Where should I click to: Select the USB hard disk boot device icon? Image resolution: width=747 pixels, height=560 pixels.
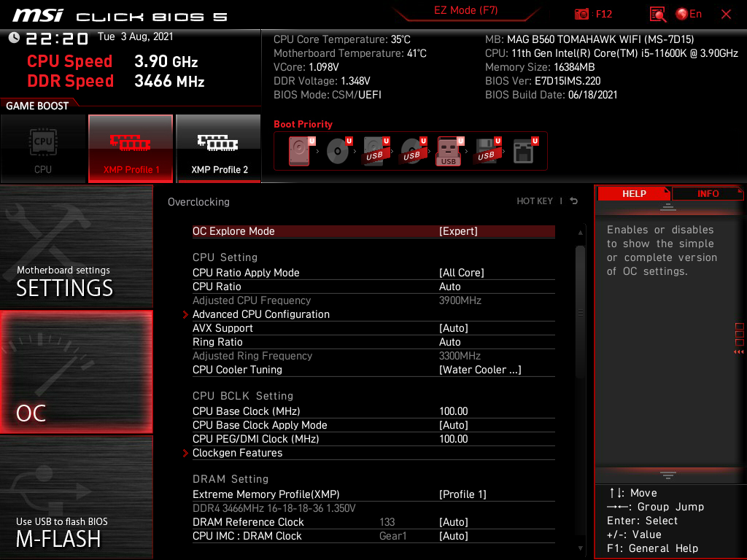[x=376, y=150]
